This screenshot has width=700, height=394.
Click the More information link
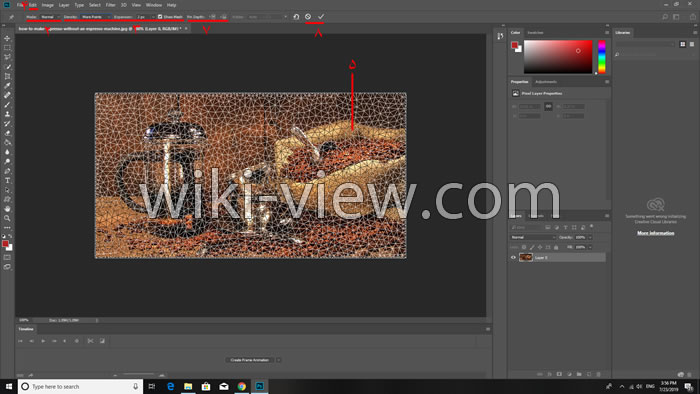[655, 233]
